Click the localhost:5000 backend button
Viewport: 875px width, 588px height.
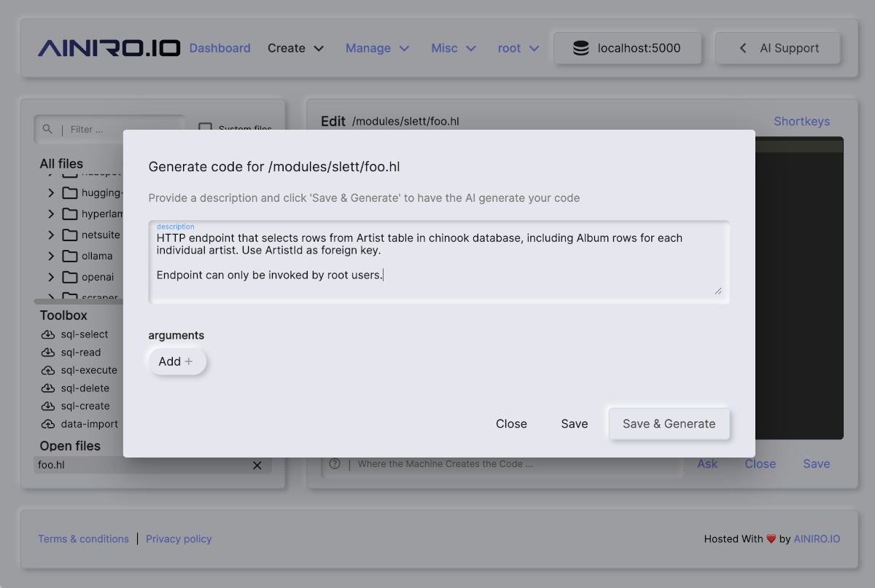(627, 48)
